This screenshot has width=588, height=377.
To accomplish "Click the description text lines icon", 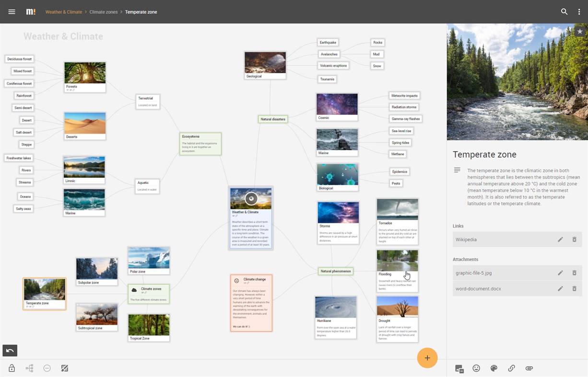I will click(458, 171).
